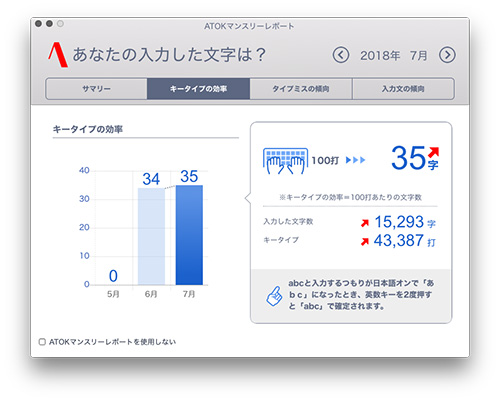Click the 2018年 7月 date label
Viewport: 500px width, 401px height.
coord(394,55)
